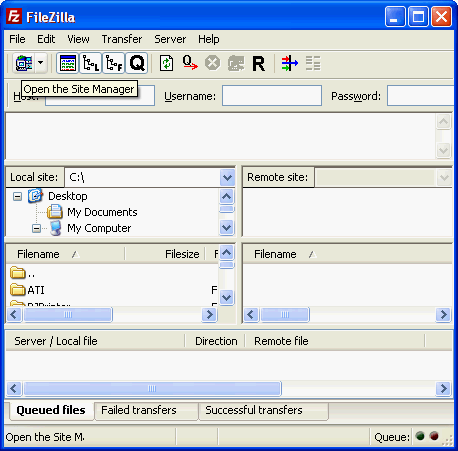Open the File menu

coord(17,39)
